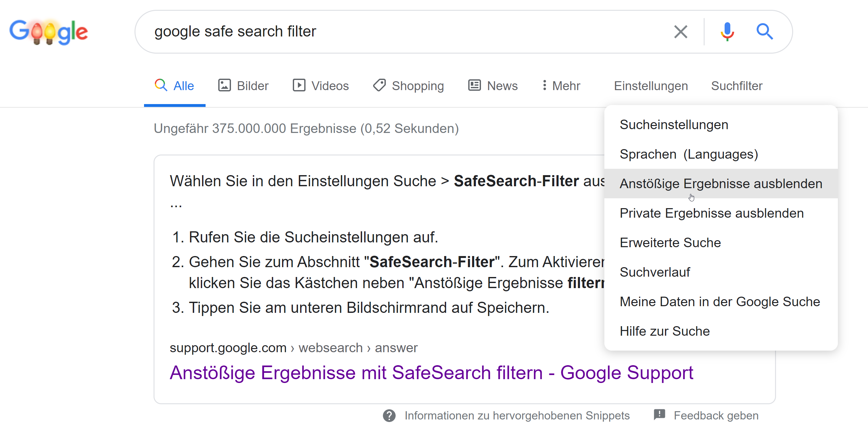The image size is (868, 435).
Task: Start search via the magnifying glass icon
Action: [765, 31]
